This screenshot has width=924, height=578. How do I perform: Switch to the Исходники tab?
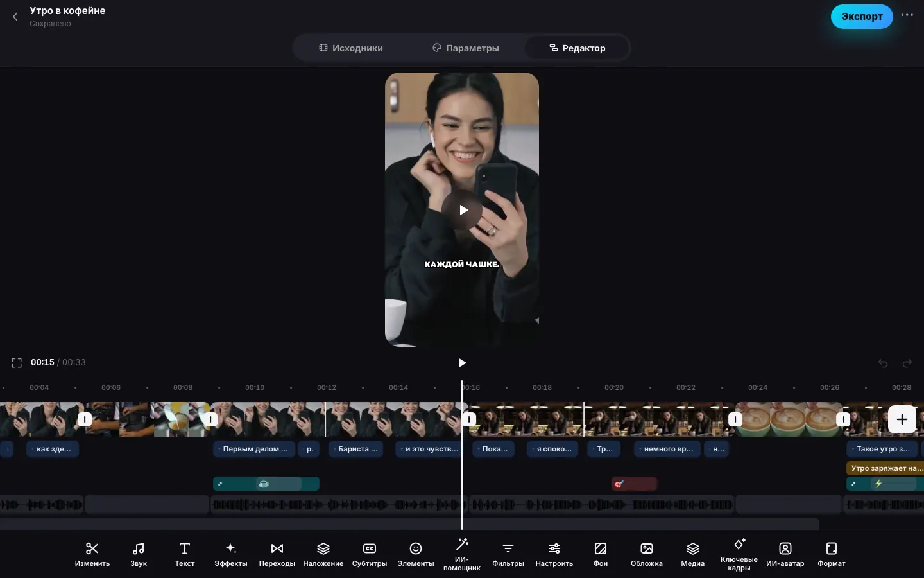(x=351, y=48)
